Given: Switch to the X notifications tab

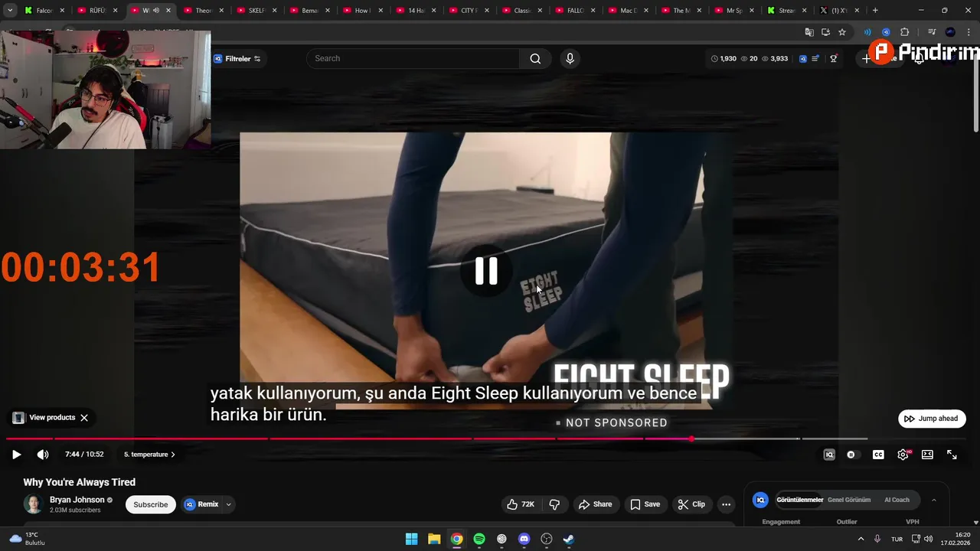Looking at the screenshot, I should tap(839, 11).
